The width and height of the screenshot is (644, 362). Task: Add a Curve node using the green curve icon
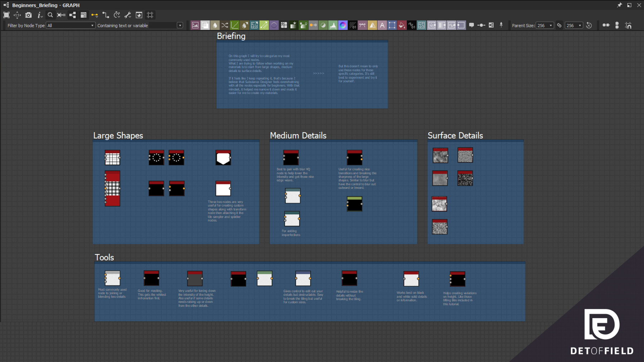click(234, 25)
